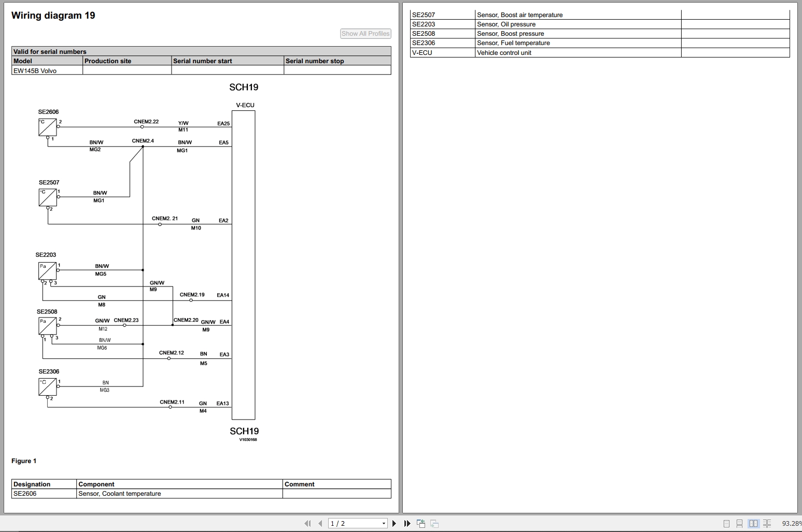The image size is (802, 532).
Task: Go to the first page of the document
Action: pos(307,523)
